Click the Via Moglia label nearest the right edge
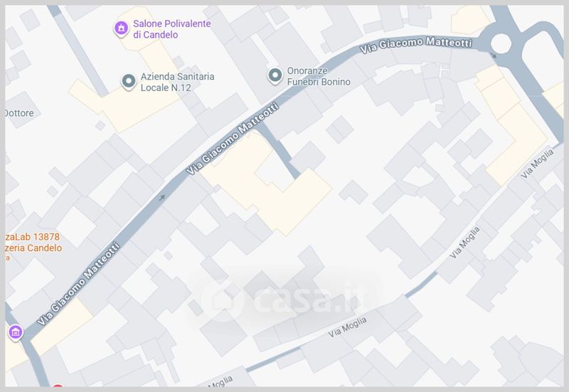 [x=537, y=164]
